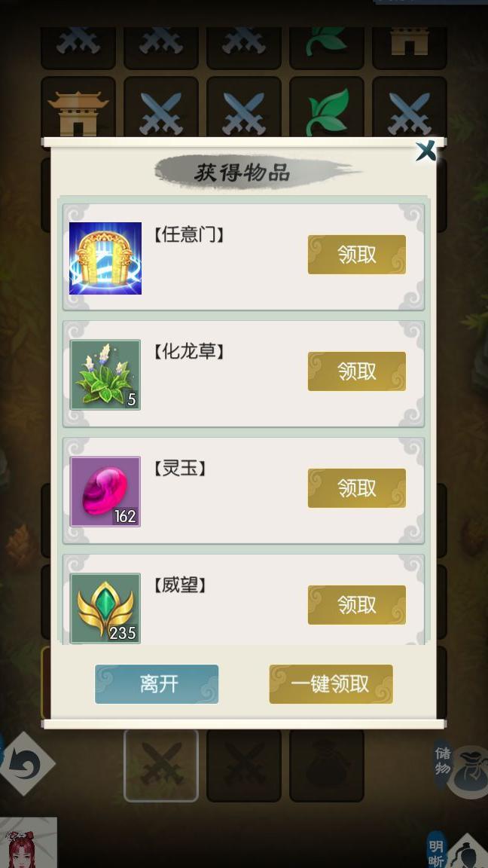Tap the pink 灵玉 gem icon
The height and width of the screenshot is (868, 488).
(x=105, y=491)
